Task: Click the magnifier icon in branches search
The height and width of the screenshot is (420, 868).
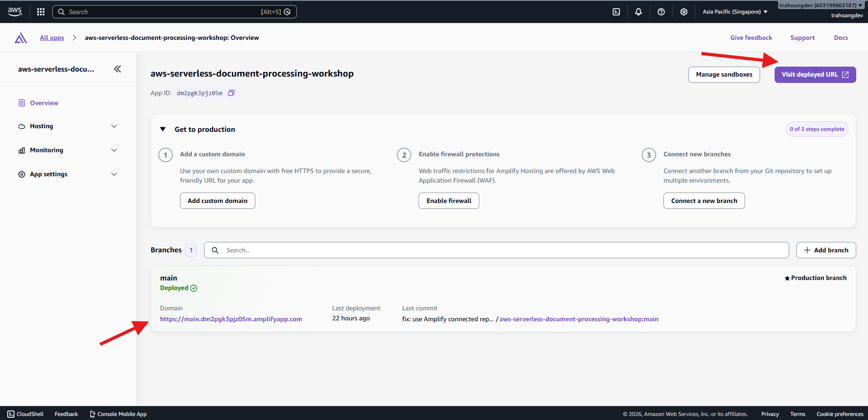Action: tap(215, 250)
